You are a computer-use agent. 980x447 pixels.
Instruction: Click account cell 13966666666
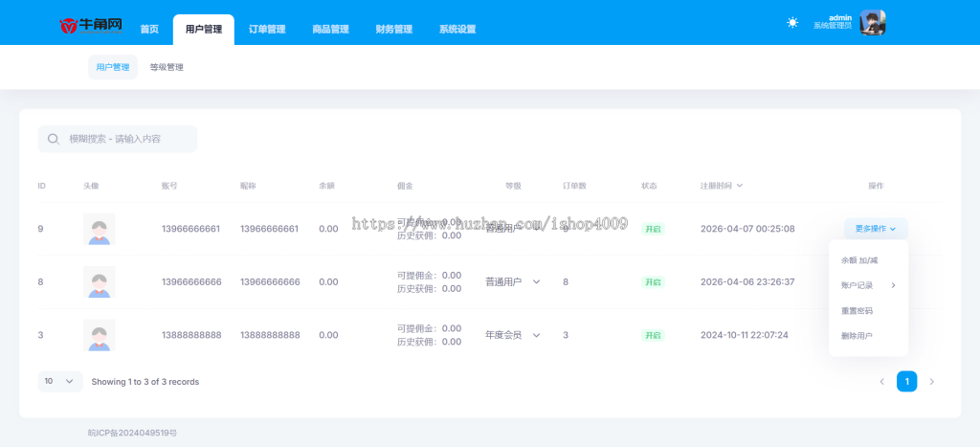coord(191,282)
